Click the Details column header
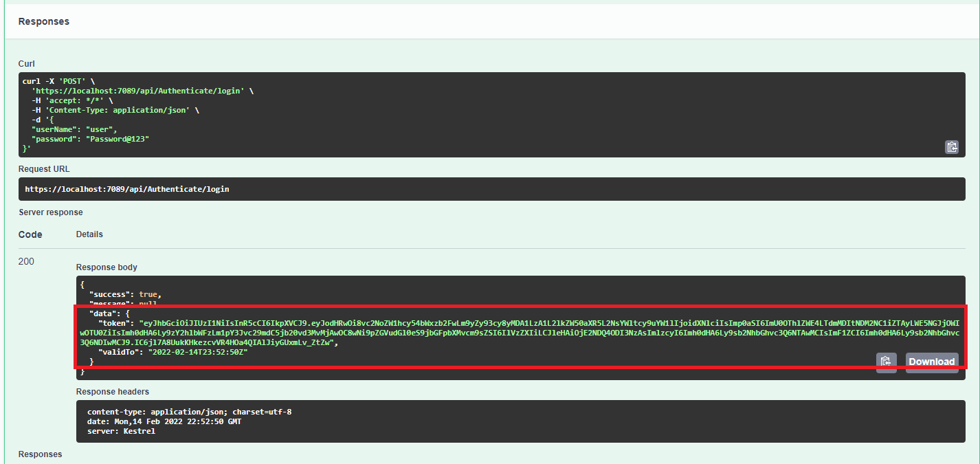 pyautogui.click(x=89, y=234)
